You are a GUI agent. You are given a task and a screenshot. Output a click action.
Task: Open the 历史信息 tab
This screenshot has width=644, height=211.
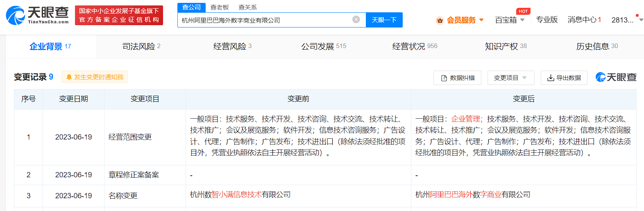[597, 46]
